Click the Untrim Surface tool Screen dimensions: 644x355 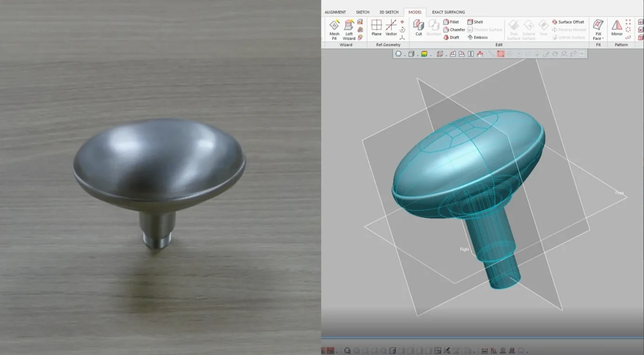tap(568, 37)
